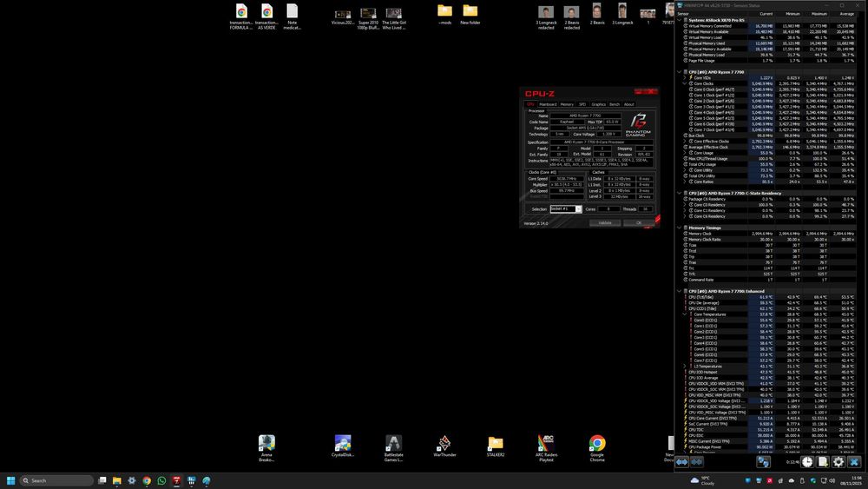Screen dimensions: 868x489
Task: Expand Core Effective Clocks row
Action: 685,142
